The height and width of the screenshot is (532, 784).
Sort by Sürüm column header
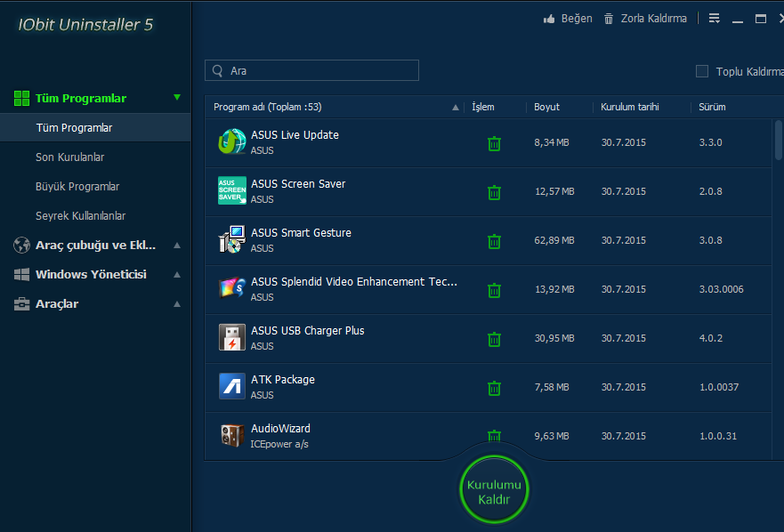coord(712,107)
